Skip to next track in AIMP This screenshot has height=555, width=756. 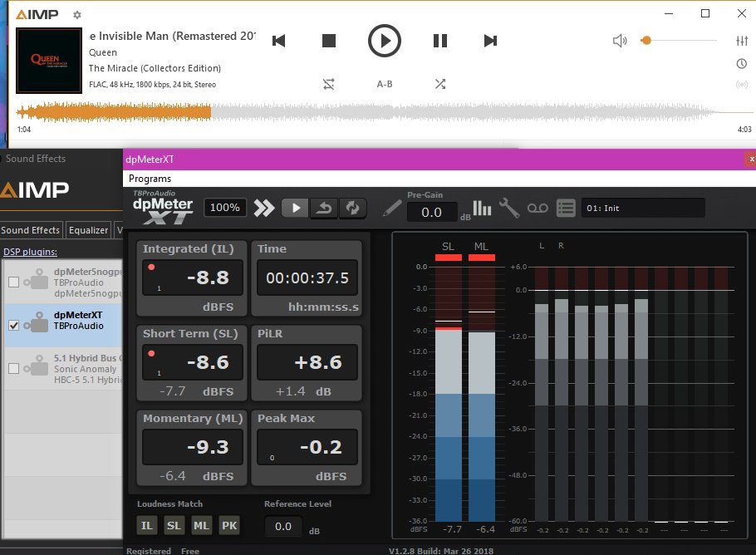coord(490,41)
